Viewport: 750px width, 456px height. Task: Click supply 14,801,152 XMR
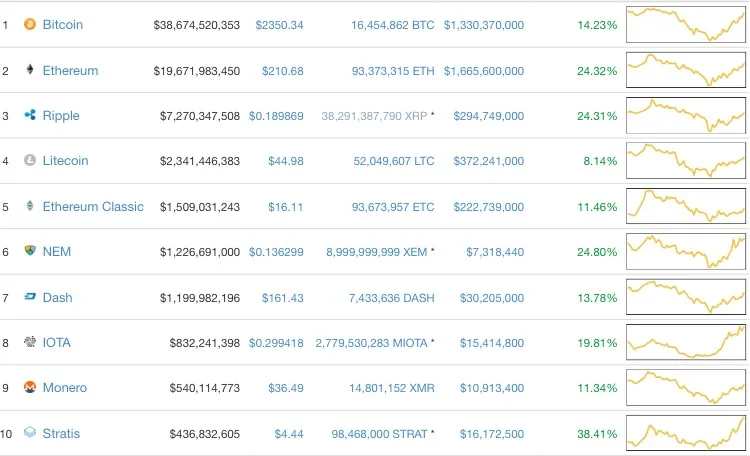392,388
